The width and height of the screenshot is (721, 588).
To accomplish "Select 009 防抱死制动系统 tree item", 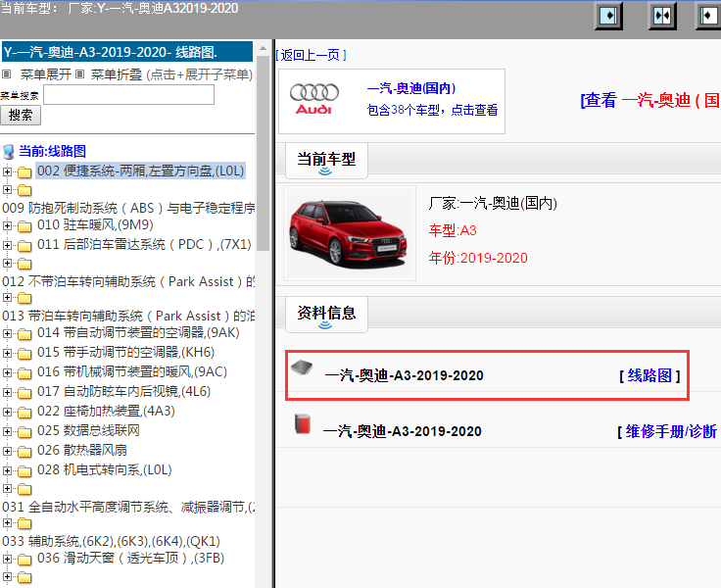I will click(128, 208).
